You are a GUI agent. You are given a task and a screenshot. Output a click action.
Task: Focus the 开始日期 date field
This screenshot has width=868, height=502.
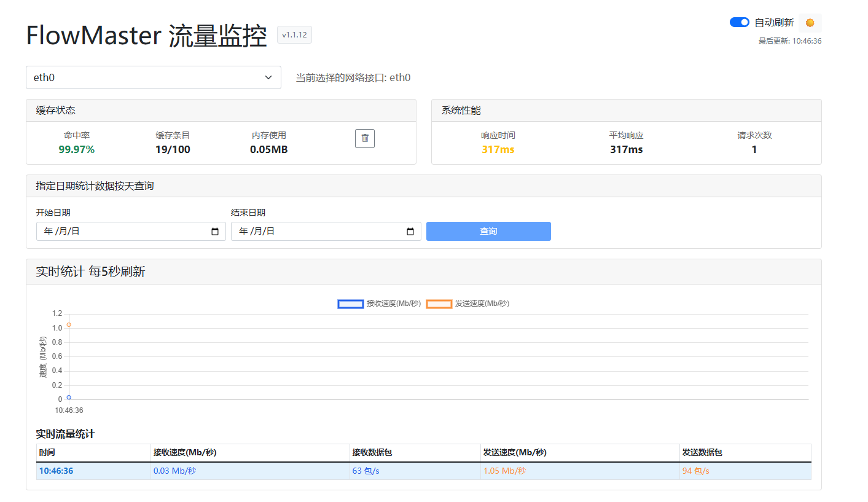tap(131, 231)
